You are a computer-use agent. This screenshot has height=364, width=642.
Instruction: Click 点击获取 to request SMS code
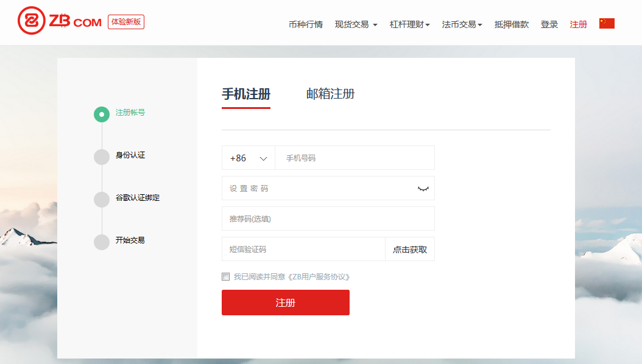click(409, 249)
